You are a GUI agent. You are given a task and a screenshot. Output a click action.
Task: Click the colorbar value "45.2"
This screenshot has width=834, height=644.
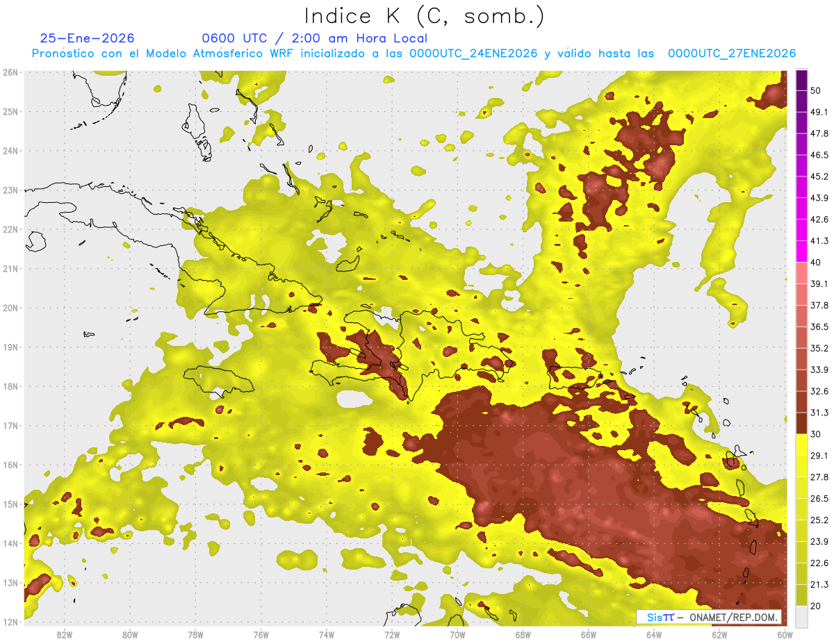(x=819, y=176)
